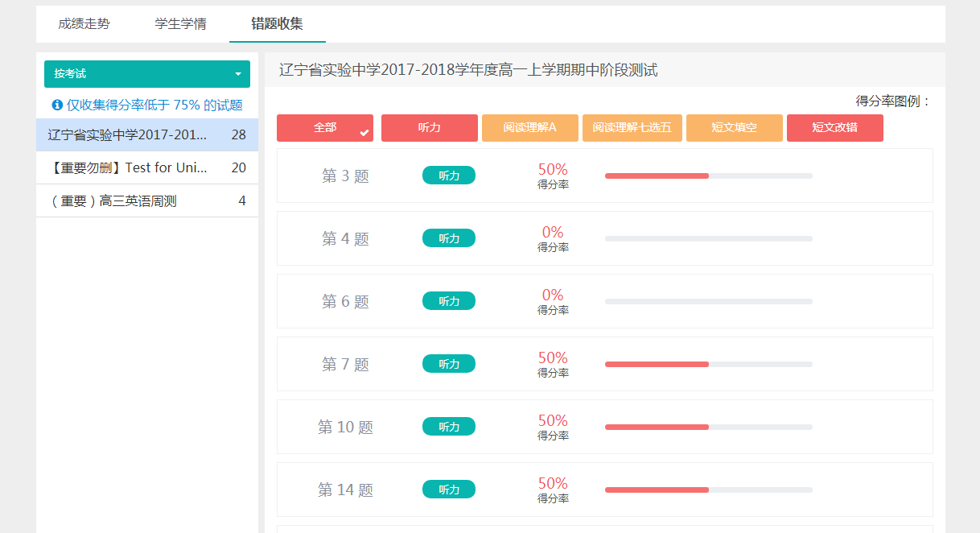Open the 按考试 dropdown

point(147,74)
